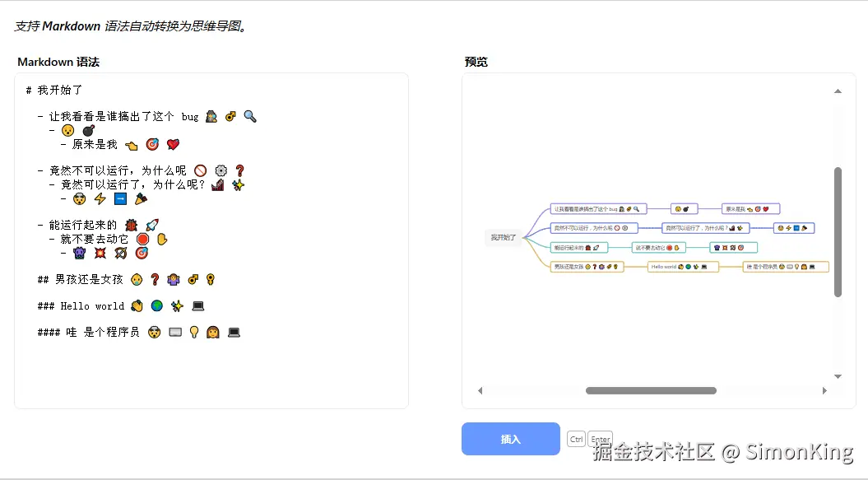
Task: Select the 我开始了 root node in preview
Action: point(504,237)
